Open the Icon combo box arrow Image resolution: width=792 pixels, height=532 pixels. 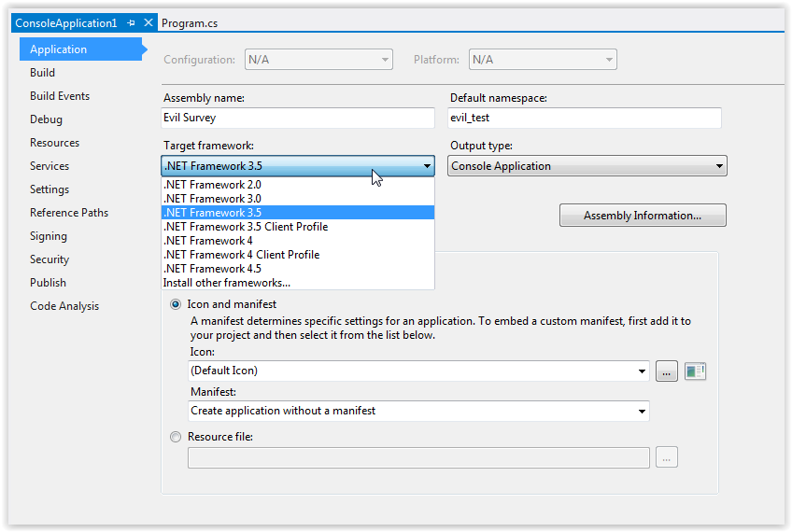click(x=642, y=371)
